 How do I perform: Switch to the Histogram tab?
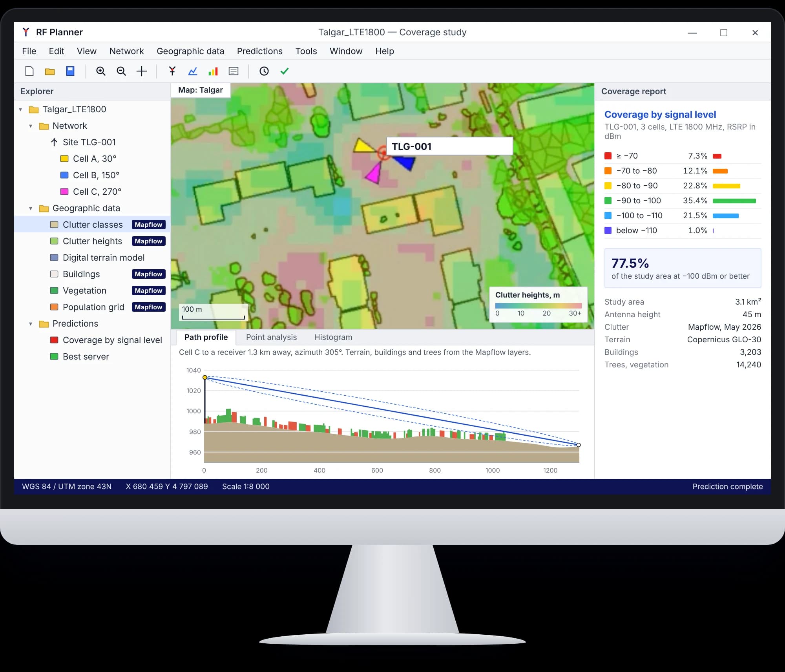[x=333, y=337]
